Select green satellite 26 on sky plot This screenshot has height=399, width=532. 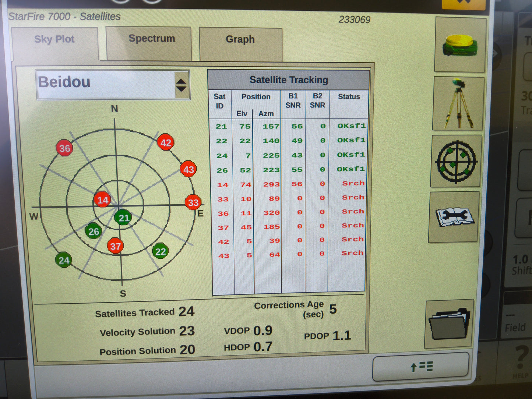point(94,231)
